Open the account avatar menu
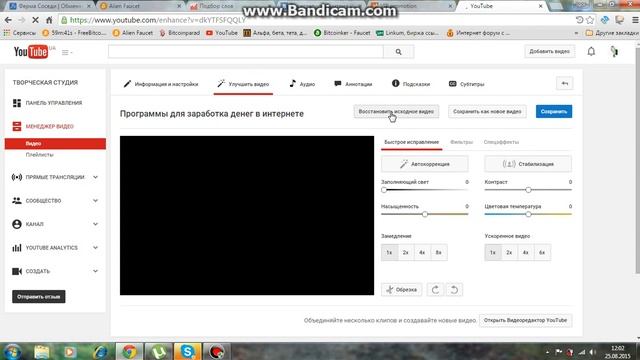The height and width of the screenshot is (360, 640). pyautogui.click(x=614, y=51)
